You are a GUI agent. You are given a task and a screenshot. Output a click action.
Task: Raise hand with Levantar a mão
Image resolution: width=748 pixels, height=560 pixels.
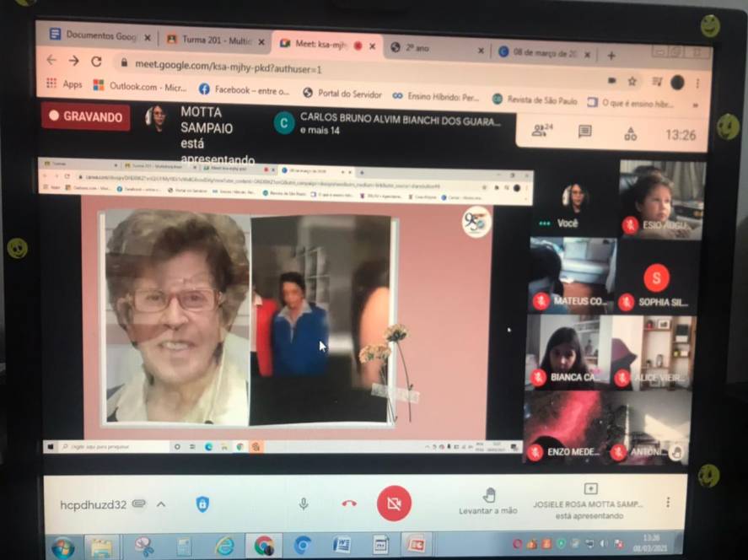tap(488, 501)
